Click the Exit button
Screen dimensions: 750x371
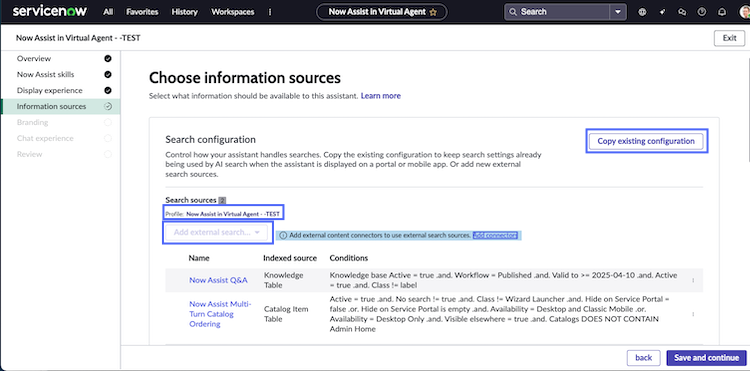pos(729,38)
